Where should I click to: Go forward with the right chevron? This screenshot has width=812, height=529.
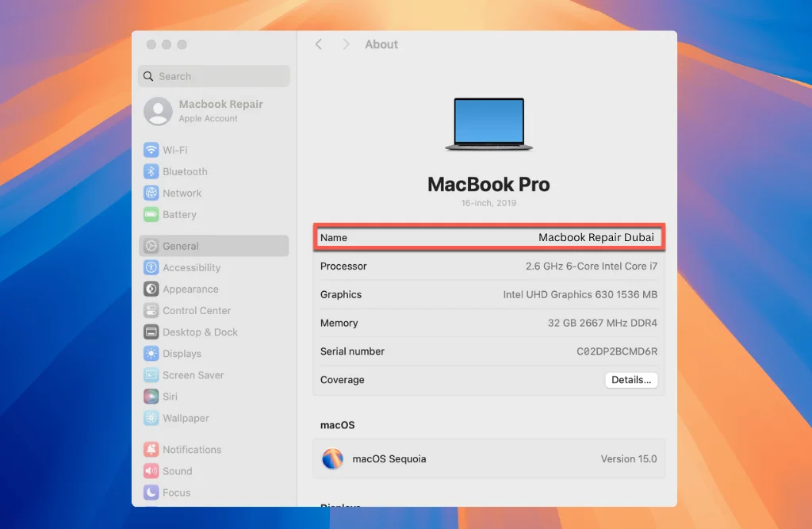tap(346, 44)
